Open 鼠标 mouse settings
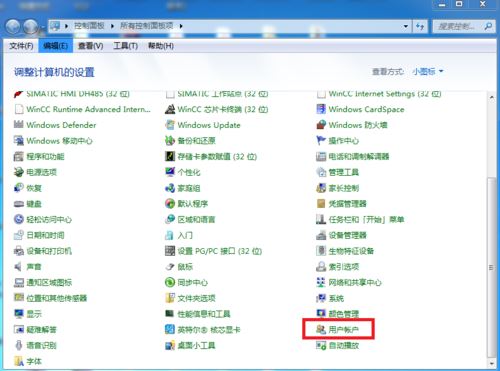The image size is (500, 371). (179, 267)
